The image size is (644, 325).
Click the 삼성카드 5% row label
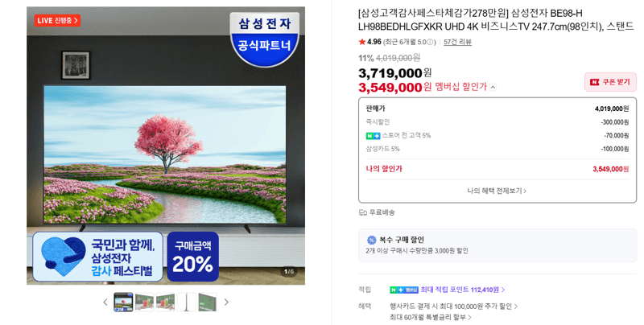(382, 149)
